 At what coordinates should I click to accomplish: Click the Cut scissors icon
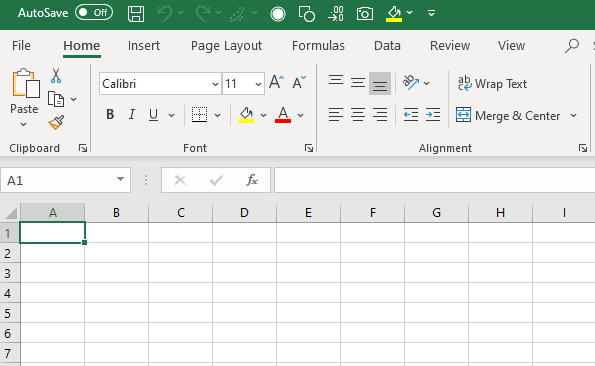click(56, 75)
